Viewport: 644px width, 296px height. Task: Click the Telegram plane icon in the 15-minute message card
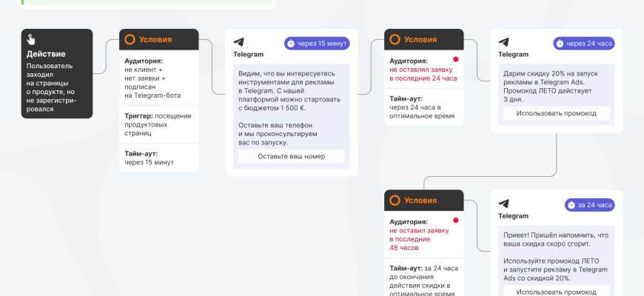(x=238, y=42)
